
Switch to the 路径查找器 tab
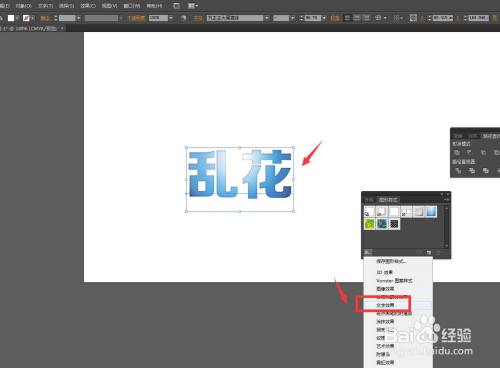(x=491, y=136)
